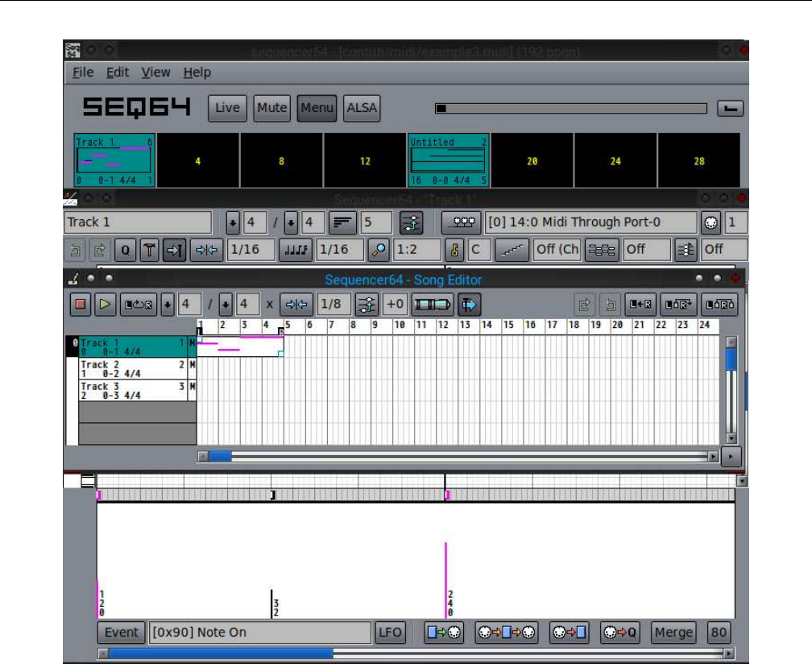Open the Event selection dropdown
The height and width of the screenshot is (664, 812).
[121, 633]
